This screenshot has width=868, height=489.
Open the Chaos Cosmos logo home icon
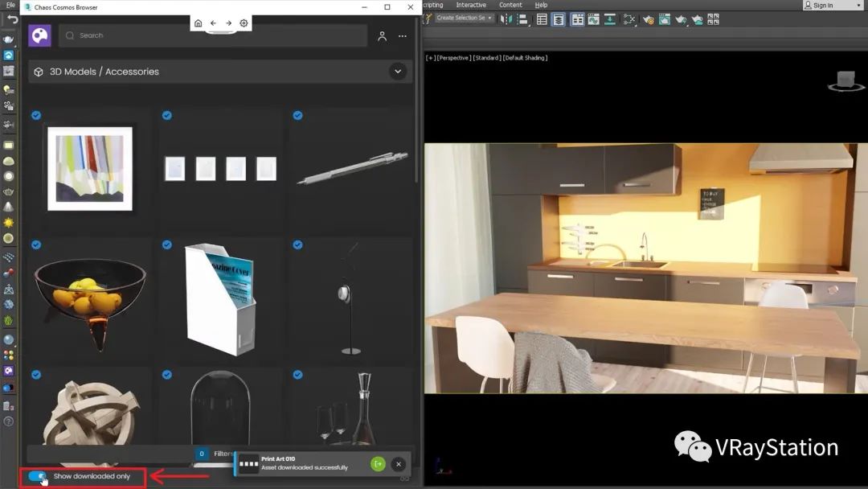click(x=39, y=35)
